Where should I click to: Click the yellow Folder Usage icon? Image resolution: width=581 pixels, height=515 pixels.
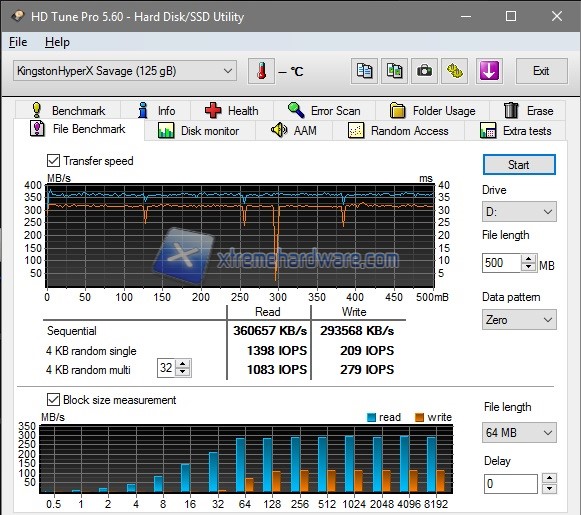[x=398, y=110]
